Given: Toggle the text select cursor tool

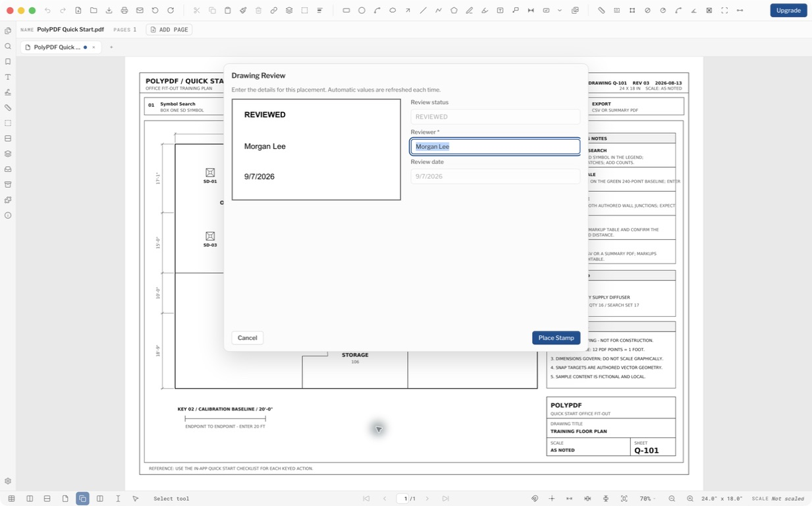Looking at the screenshot, I should click(118, 499).
